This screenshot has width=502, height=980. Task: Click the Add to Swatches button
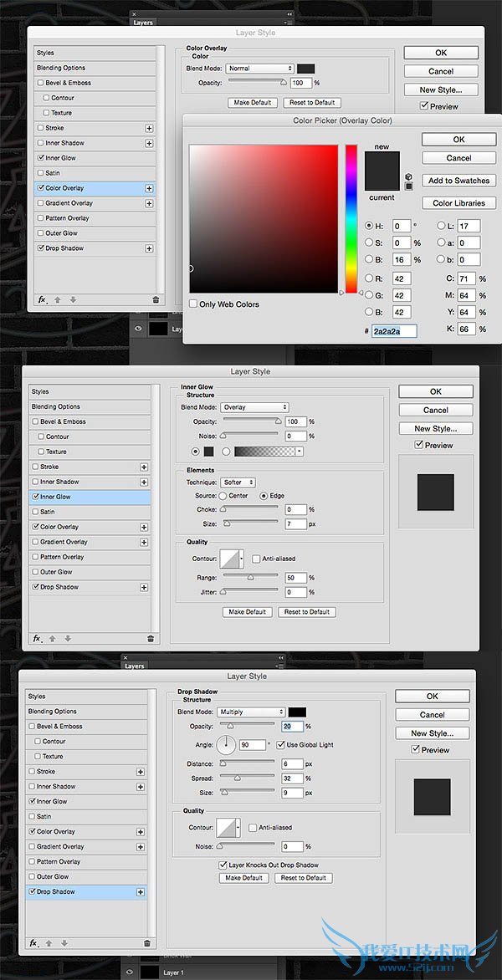[x=458, y=181]
